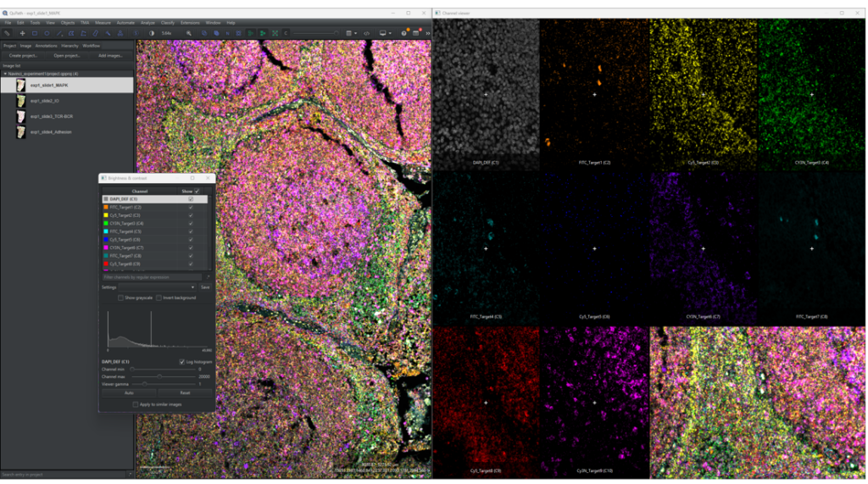Toggle analysis pane with leftmost toolbar icon

[x=7, y=33]
